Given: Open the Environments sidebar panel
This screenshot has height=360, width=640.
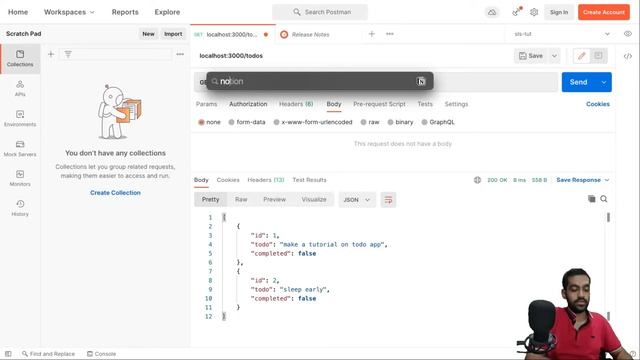Looking at the screenshot, I should click(20, 118).
